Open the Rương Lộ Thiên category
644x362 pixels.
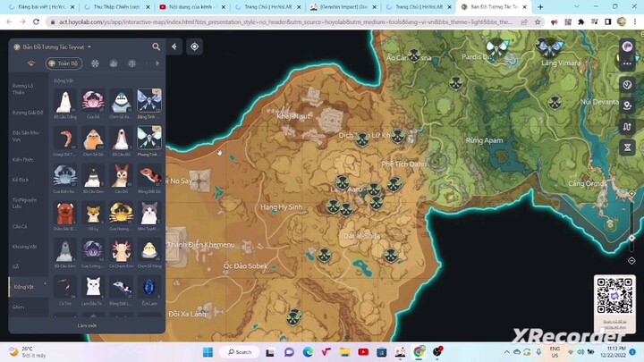(x=28, y=89)
